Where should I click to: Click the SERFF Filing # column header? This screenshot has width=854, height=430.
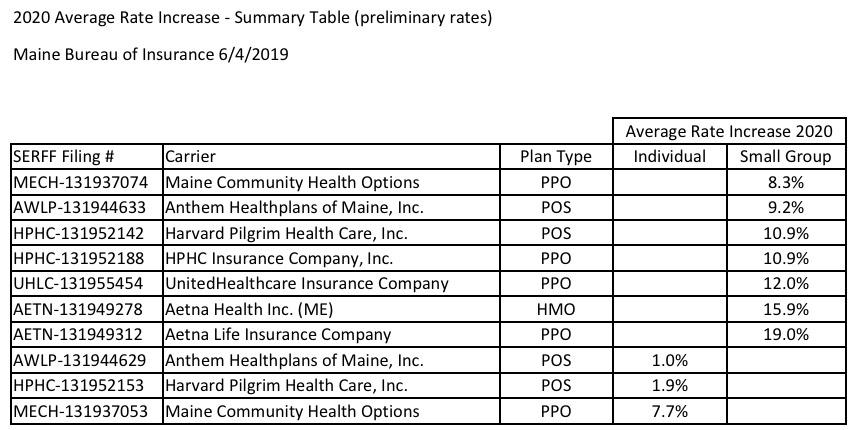pos(64,157)
